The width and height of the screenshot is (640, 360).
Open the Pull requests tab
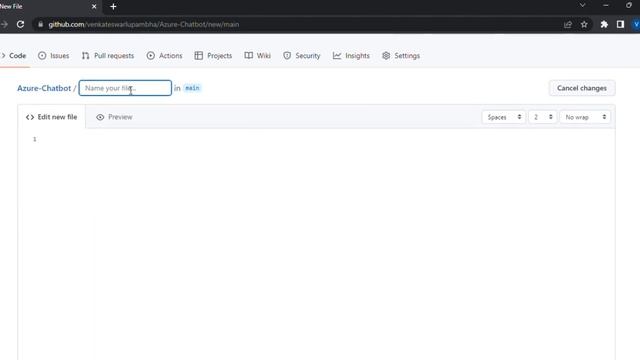coord(108,56)
